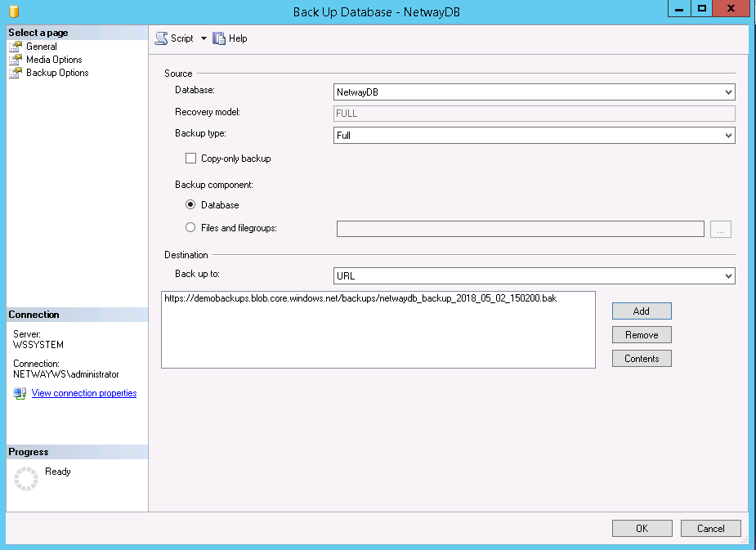Open the Script dropdown arrow
The image size is (756, 550).
[x=204, y=38]
